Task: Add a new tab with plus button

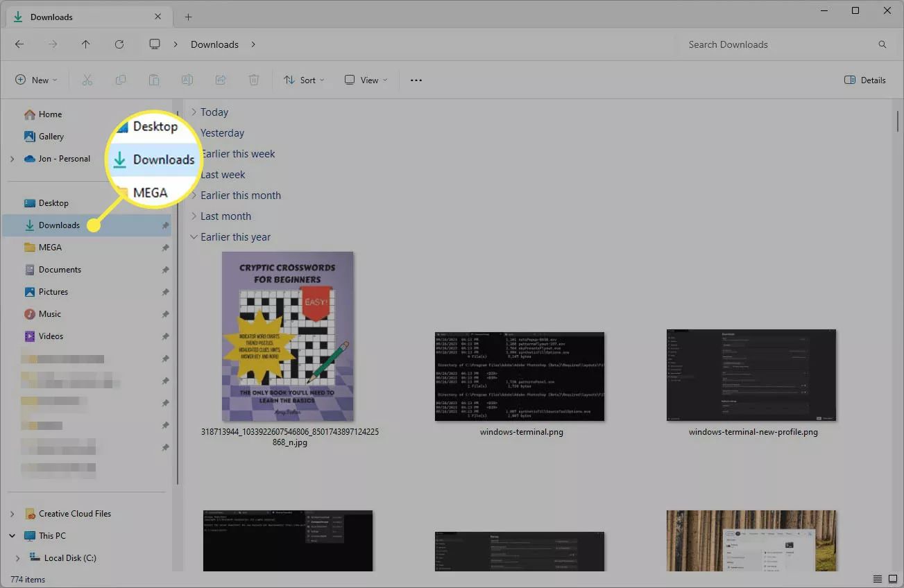Action: [x=188, y=17]
